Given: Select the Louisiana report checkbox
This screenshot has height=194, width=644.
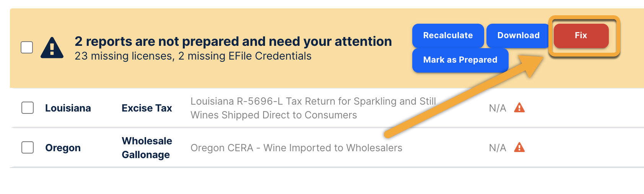Looking at the screenshot, I should coord(28,108).
